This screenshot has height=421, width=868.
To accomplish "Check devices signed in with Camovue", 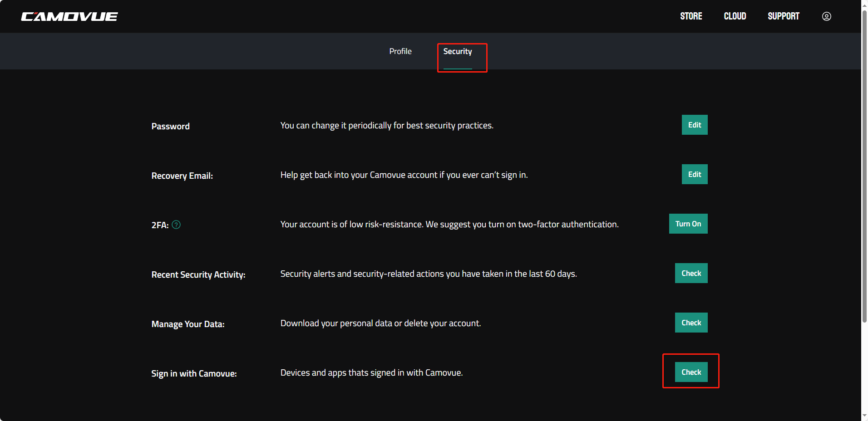I will point(691,372).
